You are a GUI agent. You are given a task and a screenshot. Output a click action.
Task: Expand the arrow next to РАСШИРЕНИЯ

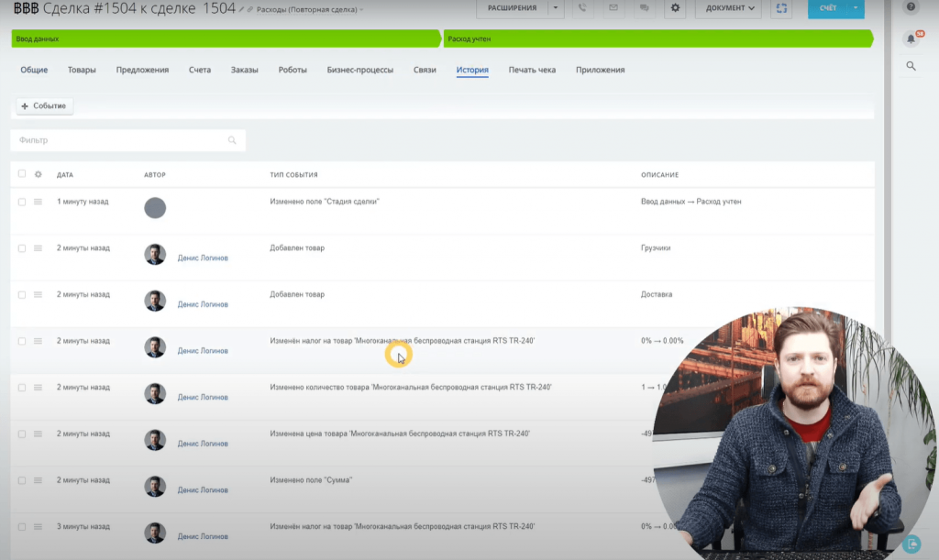point(556,7)
